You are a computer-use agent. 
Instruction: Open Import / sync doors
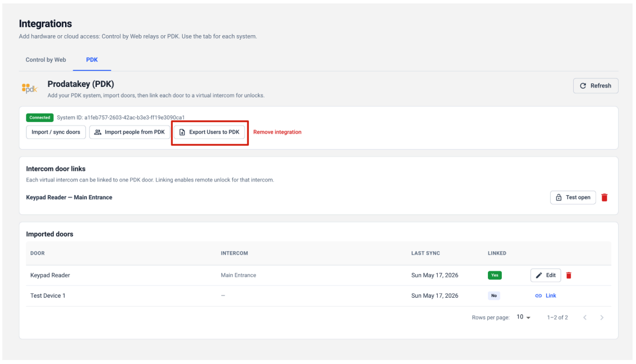point(56,132)
